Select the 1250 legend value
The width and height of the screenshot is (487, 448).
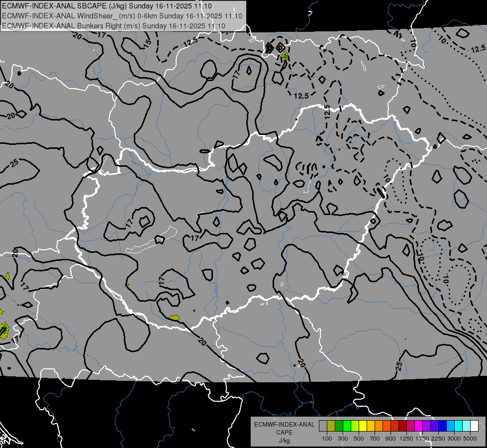tap(406, 439)
